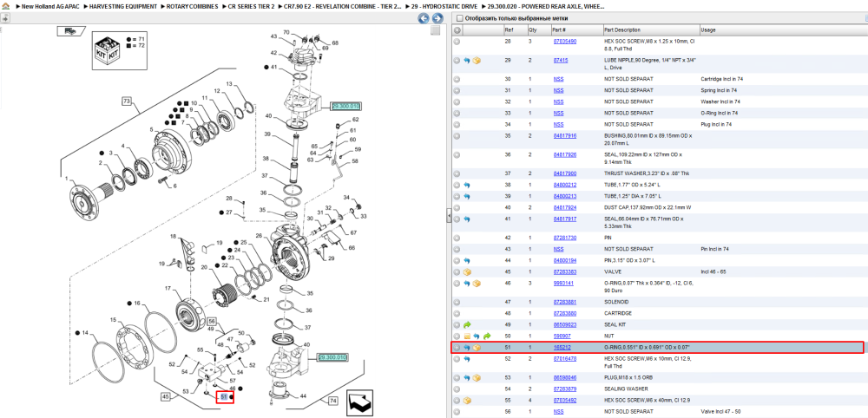868x418 pixels.
Task: Click blue supersession arrow for part 84817917
Action: [467, 219]
